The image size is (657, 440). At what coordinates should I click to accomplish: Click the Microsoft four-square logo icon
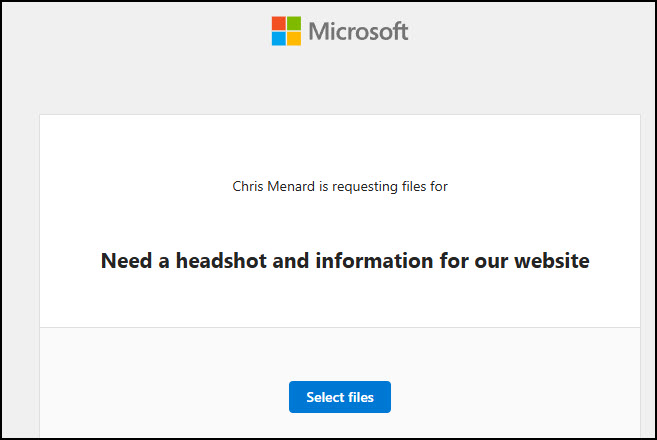click(x=286, y=31)
